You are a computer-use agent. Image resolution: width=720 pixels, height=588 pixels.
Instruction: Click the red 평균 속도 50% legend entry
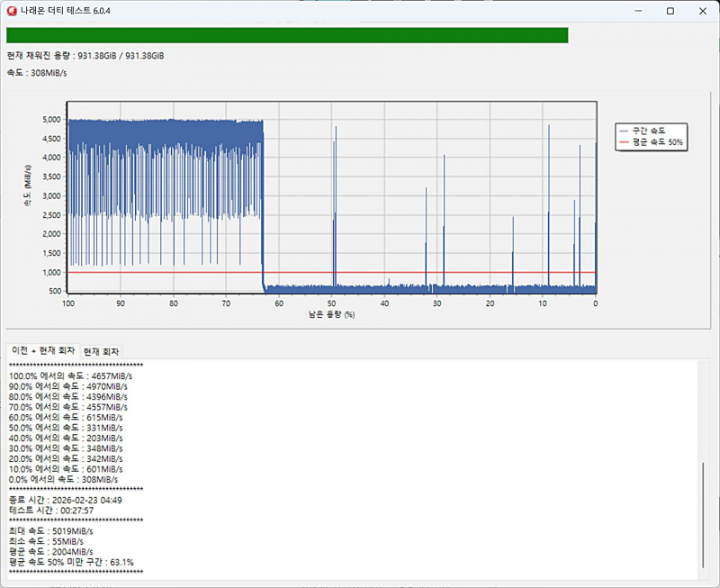(x=652, y=142)
